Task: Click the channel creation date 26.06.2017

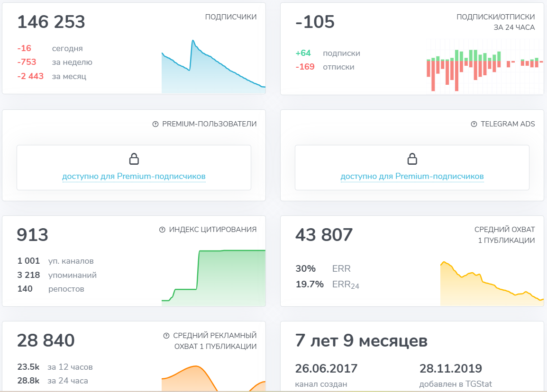Action: pyautogui.click(x=326, y=368)
